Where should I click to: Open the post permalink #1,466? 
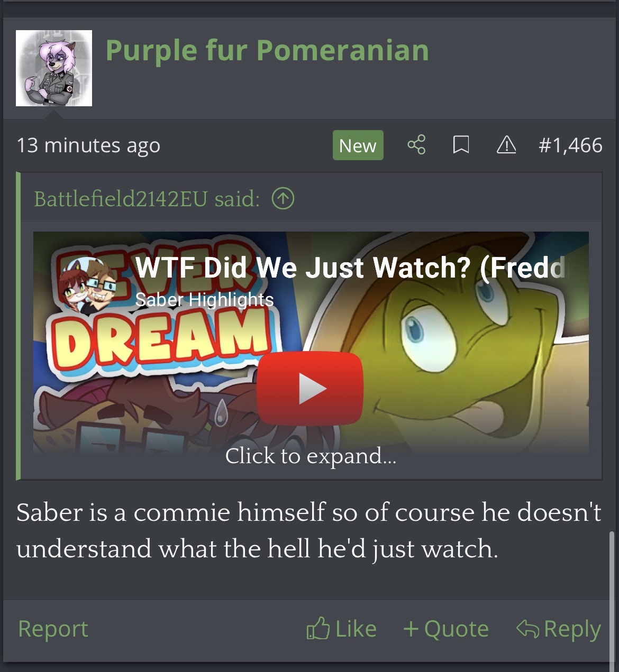click(x=570, y=145)
